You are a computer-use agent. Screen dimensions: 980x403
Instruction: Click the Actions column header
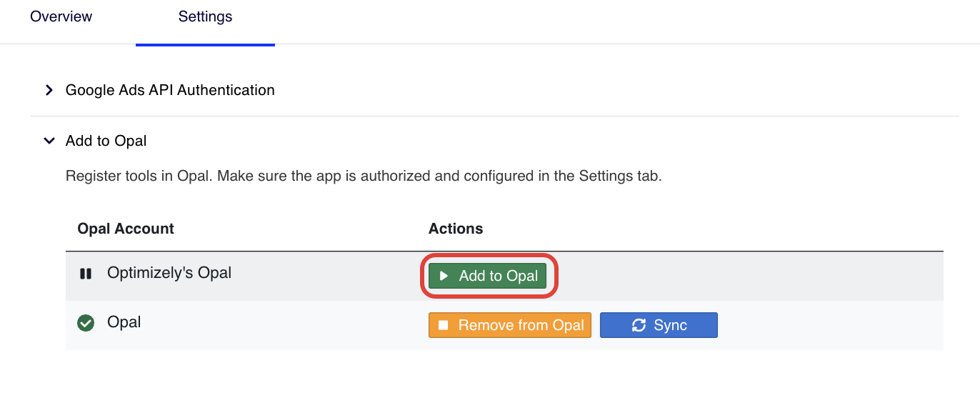coord(456,229)
